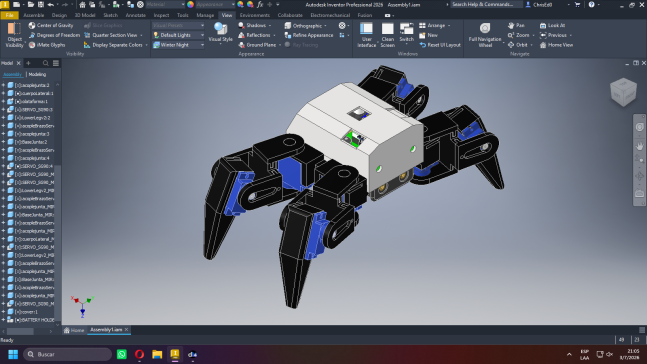Toggle Ground Plane display
This screenshot has width=647, height=364.
(257, 45)
